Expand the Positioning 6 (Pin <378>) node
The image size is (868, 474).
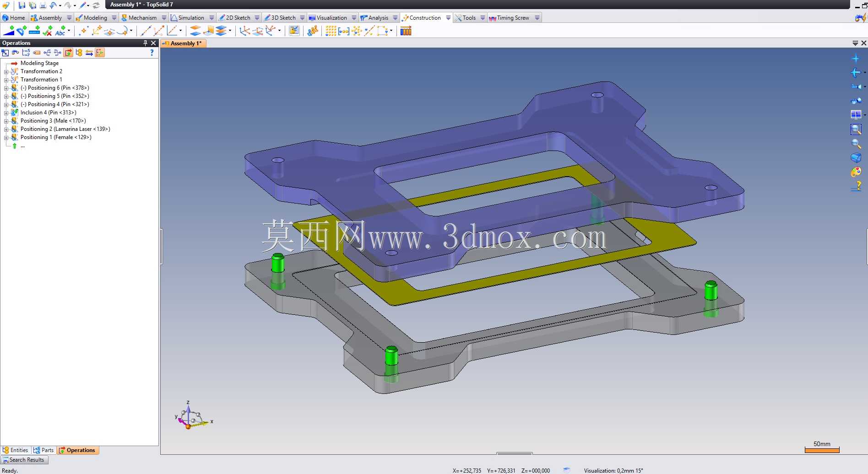point(6,88)
